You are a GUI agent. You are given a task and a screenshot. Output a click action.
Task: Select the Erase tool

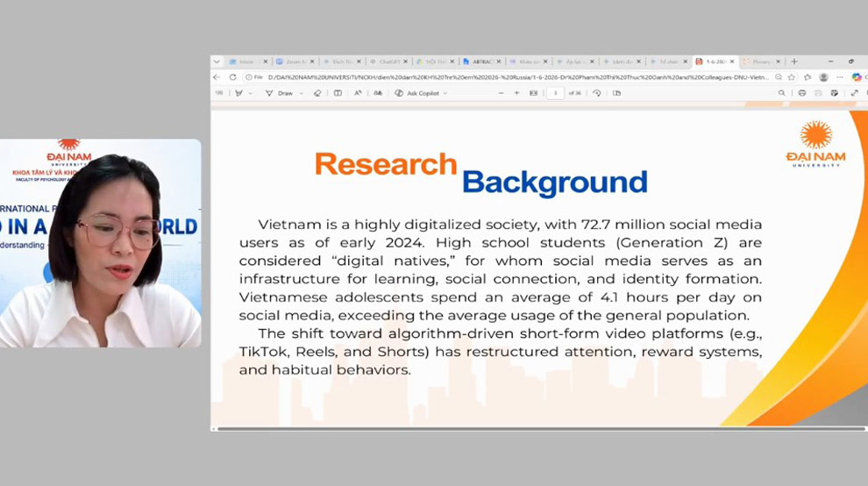pos(317,93)
